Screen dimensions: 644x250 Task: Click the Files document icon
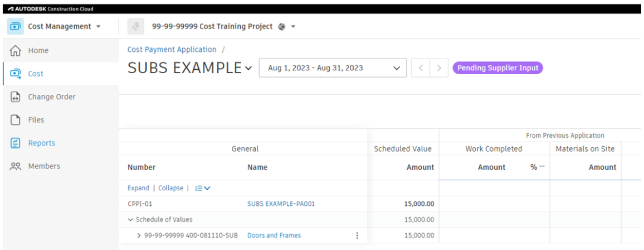[x=15, y=120]
